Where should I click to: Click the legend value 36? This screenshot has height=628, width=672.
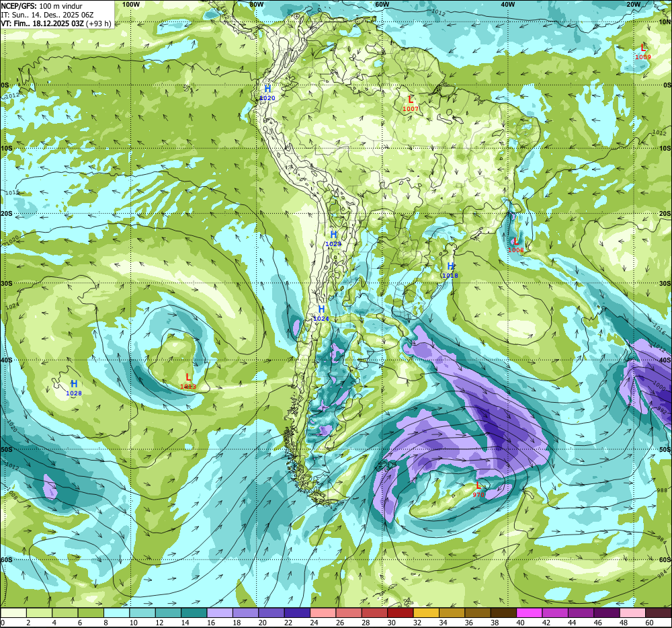469,623
